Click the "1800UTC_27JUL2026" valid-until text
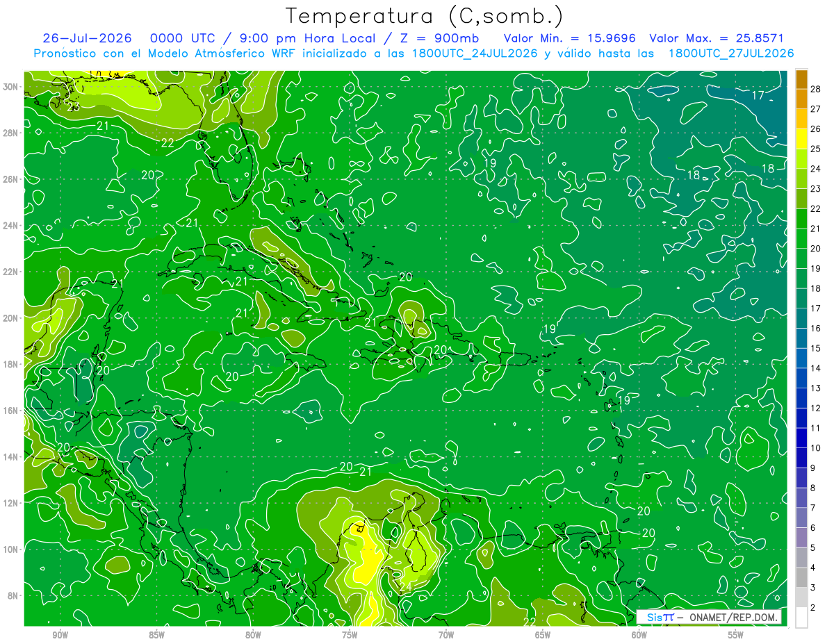Viewport: 834px width, 644px height. [x=731, y=53]
